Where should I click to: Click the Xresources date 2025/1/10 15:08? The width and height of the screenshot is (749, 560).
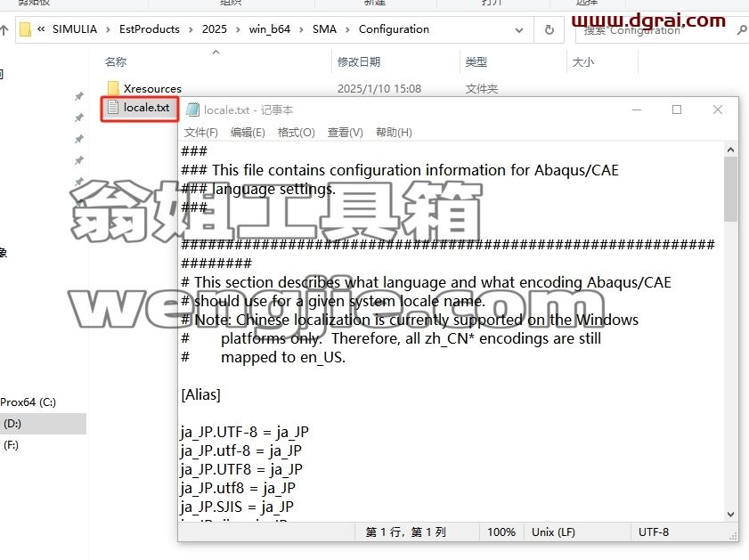point(379,89)
